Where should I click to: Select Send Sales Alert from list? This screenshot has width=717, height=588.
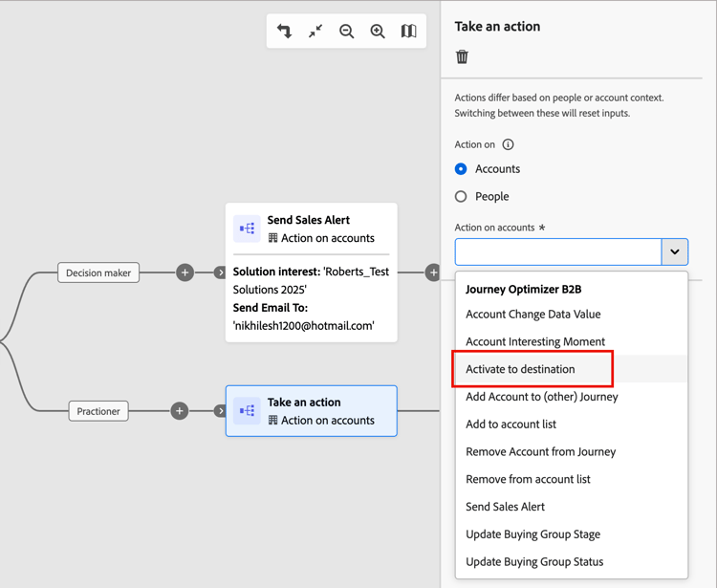click(x=505, y=507)
